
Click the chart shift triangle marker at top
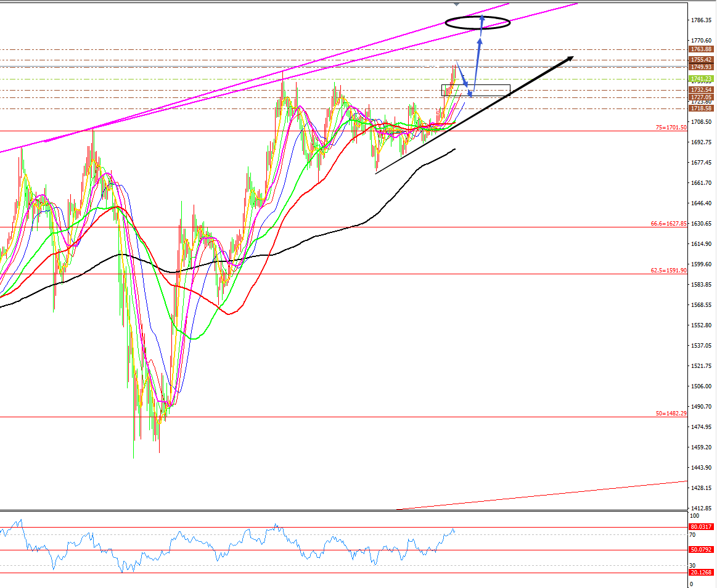[456, 4]
